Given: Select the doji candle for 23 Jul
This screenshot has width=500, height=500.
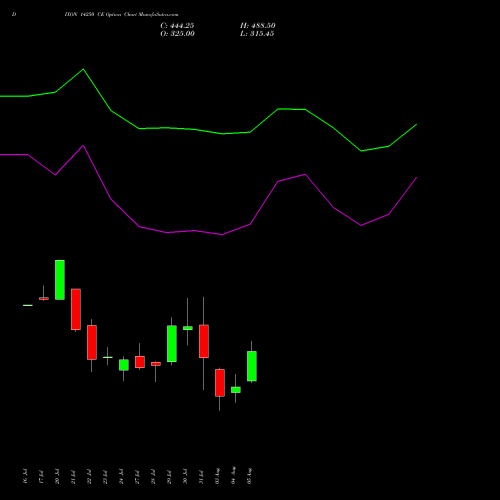Looking at the screenshot, I should pos(108,357).
